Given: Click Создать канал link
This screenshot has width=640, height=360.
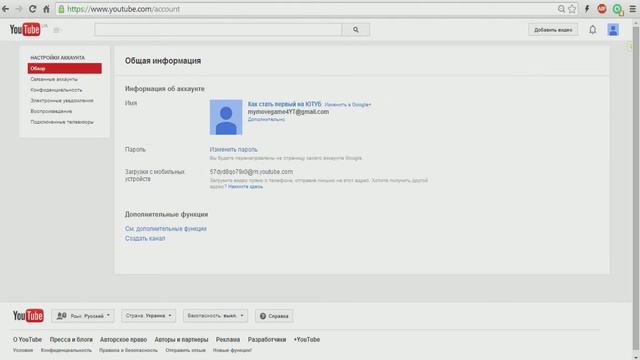Looking at the screenshot, I should [x=145, y=238].
